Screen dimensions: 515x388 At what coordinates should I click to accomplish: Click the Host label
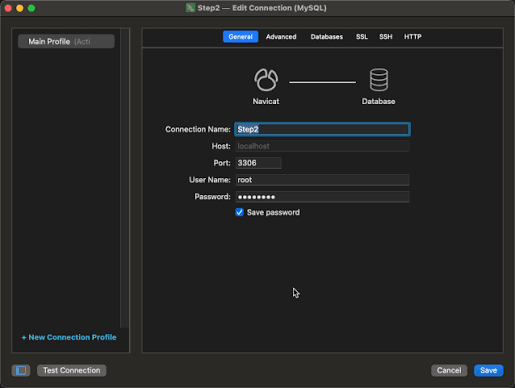point(221,146)
